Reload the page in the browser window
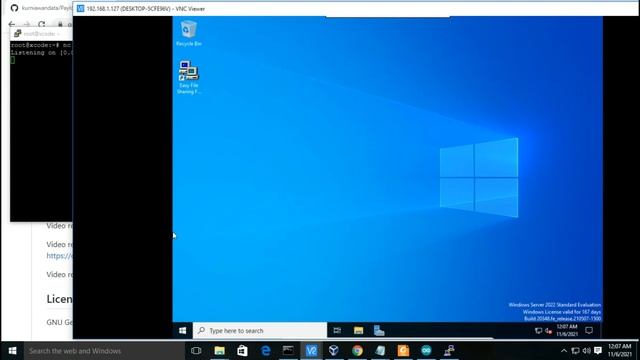Viewport: 640px width, 360px height. (x=41, y=24)
